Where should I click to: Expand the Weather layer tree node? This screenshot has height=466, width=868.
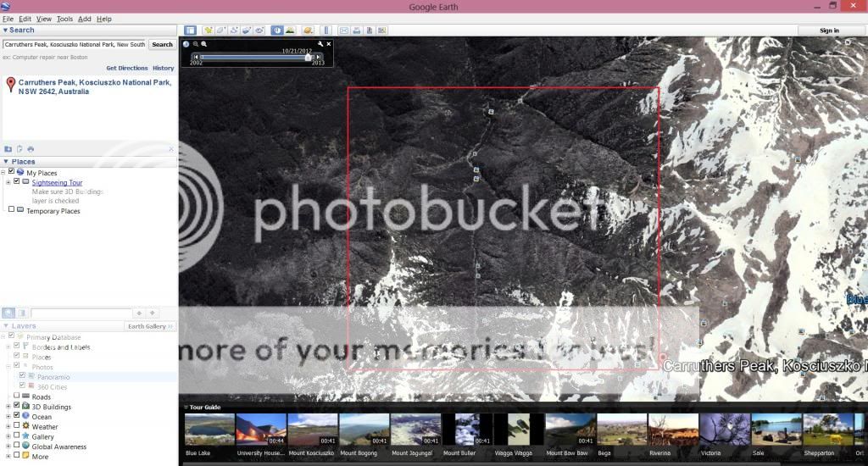pyautogui.click(x=8, y=426)
